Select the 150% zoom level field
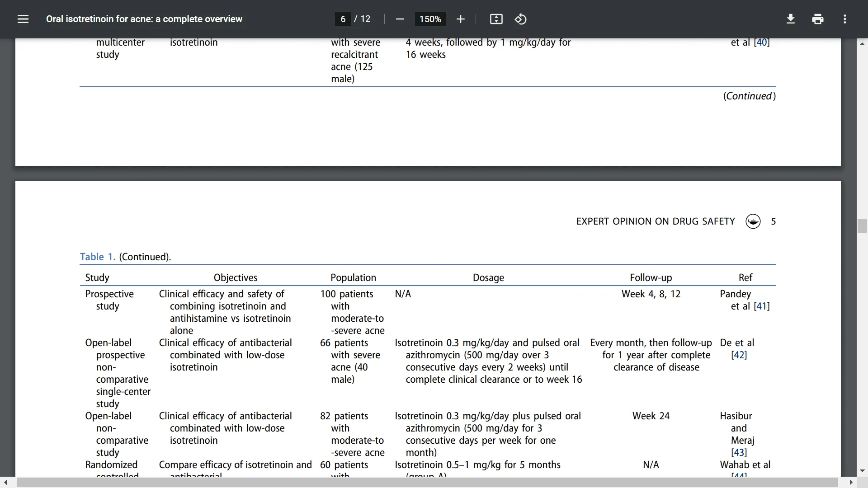The width and height of the screenshot is (868, 488). click(x=430, y=19)
